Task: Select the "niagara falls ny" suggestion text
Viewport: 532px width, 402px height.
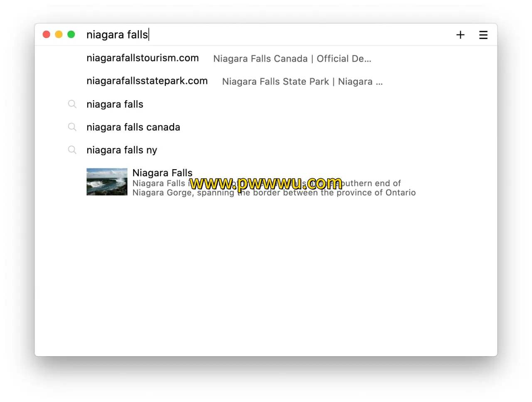Action: point(122,150)
